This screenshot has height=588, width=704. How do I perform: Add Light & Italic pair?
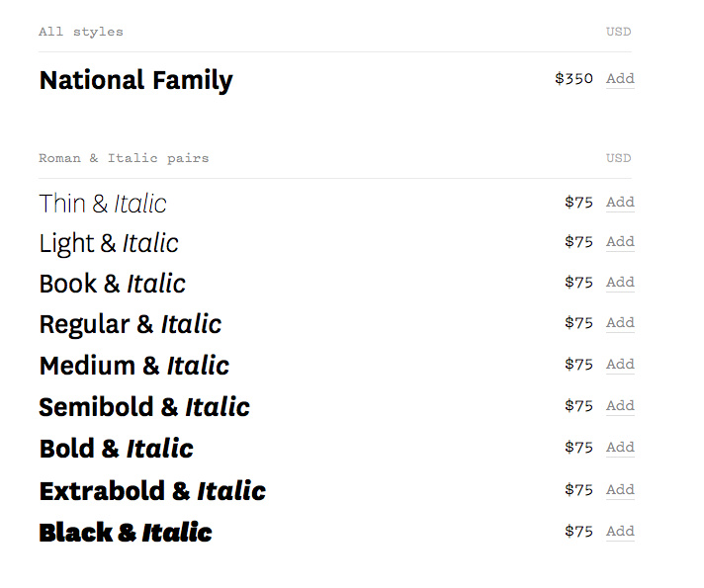tap(620, 242)
